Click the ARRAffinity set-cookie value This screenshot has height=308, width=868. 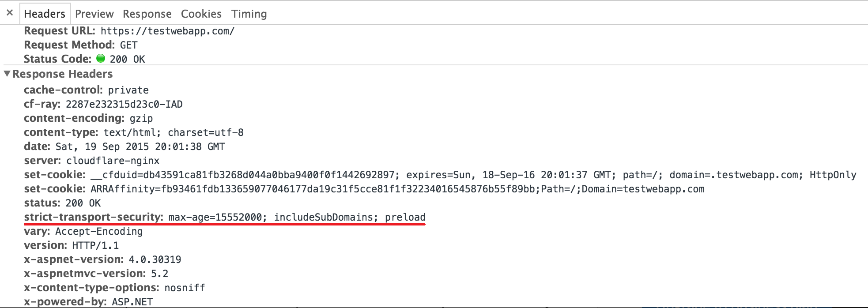397,189
